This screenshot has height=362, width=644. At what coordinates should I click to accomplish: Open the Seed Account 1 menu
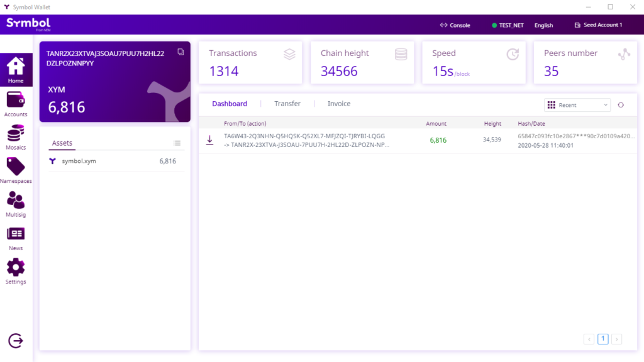(x=599, y=25)
